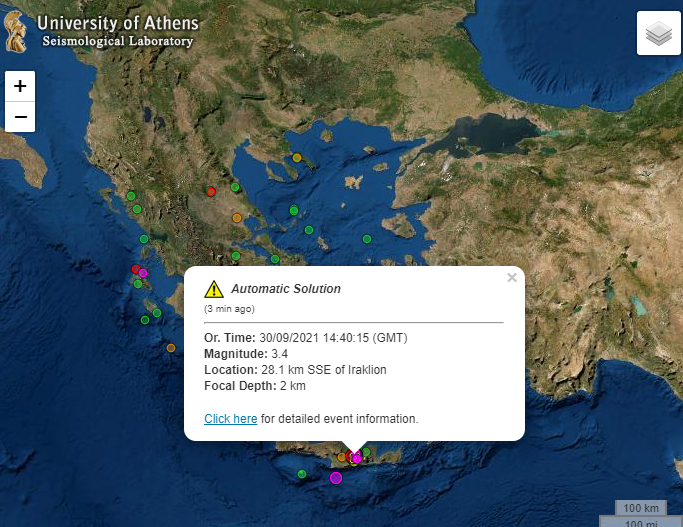Select the green marker southwest of Crete

(302, 473)
